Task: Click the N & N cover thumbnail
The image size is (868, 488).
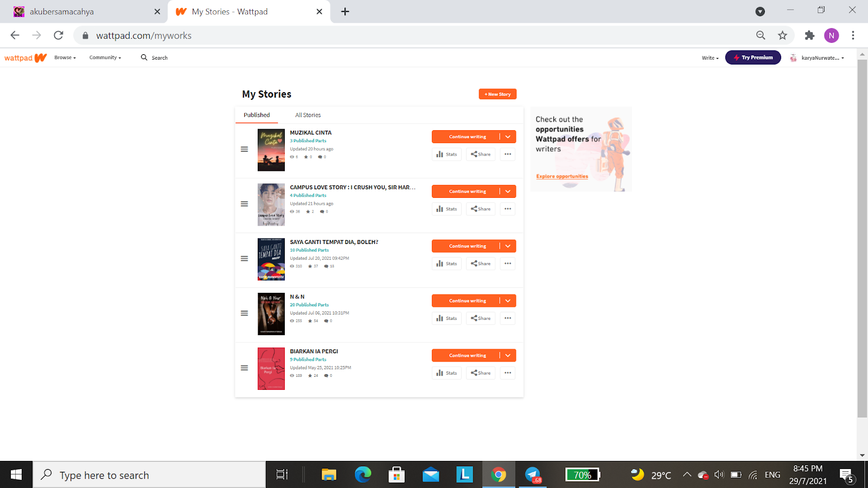Action: pyautogui.click(x=271, y=314)
